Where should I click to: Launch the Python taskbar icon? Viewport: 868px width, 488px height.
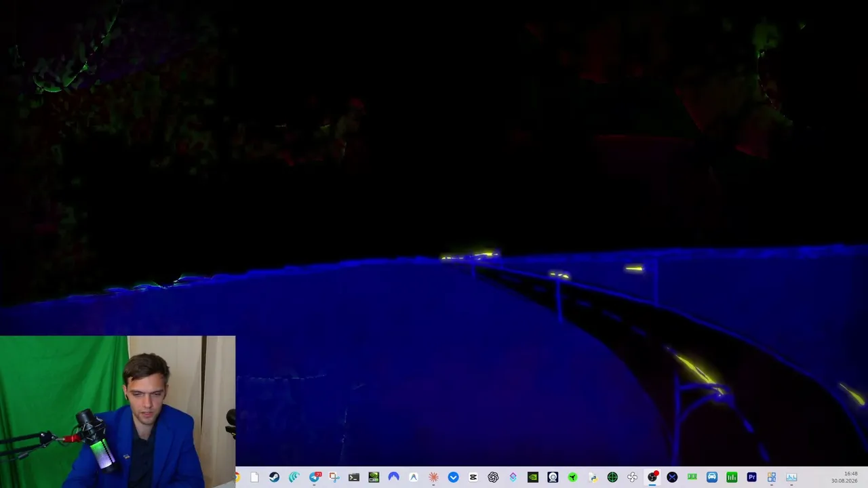[593, 477]
